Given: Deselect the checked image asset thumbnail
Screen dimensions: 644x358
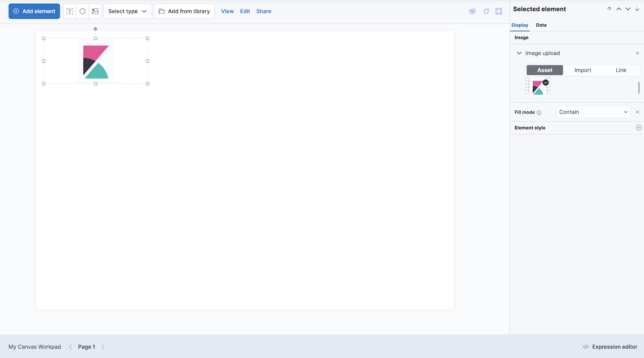Looking at the screenshot, I should pyautogui.click(x=545, y=82).
